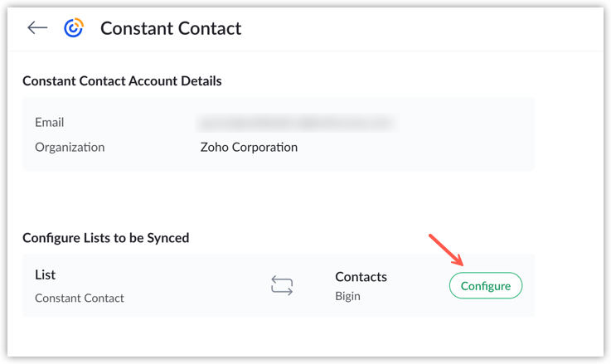
Task: Click the Bigin text under Contacts
Action: click(348, 295)
